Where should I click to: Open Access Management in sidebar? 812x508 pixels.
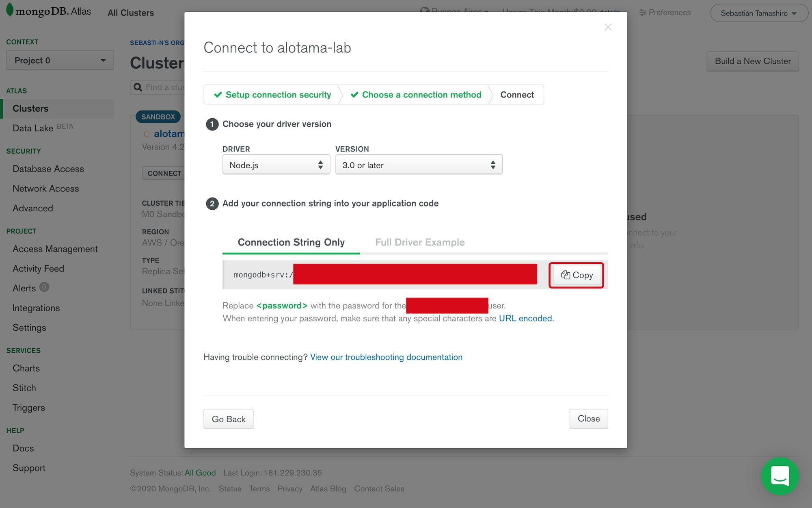(55, 249)
